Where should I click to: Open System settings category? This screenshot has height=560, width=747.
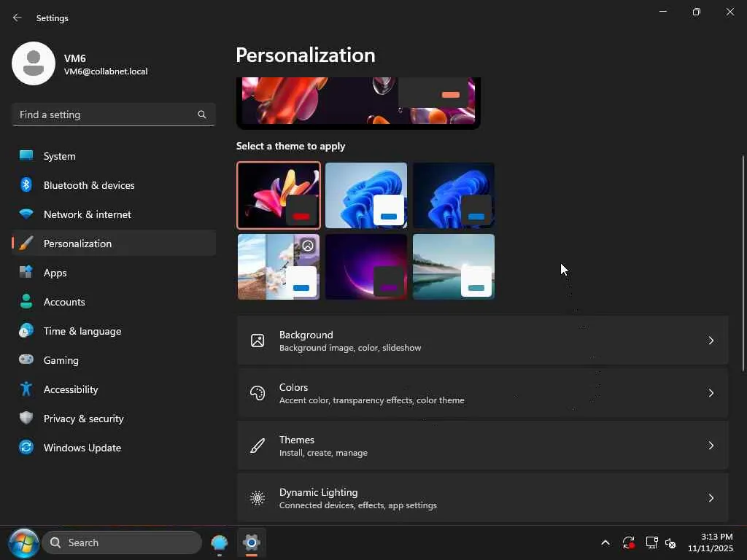point(113,156)
